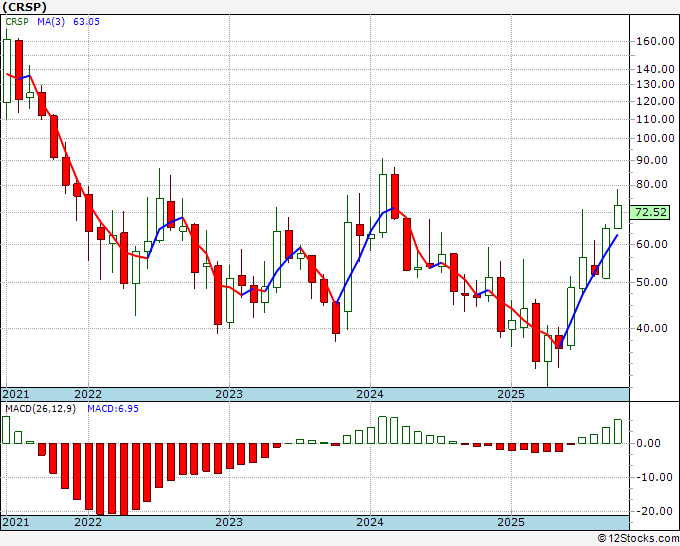
Task: Click the -20.00 MACD axis label
Action: point(652,511)
